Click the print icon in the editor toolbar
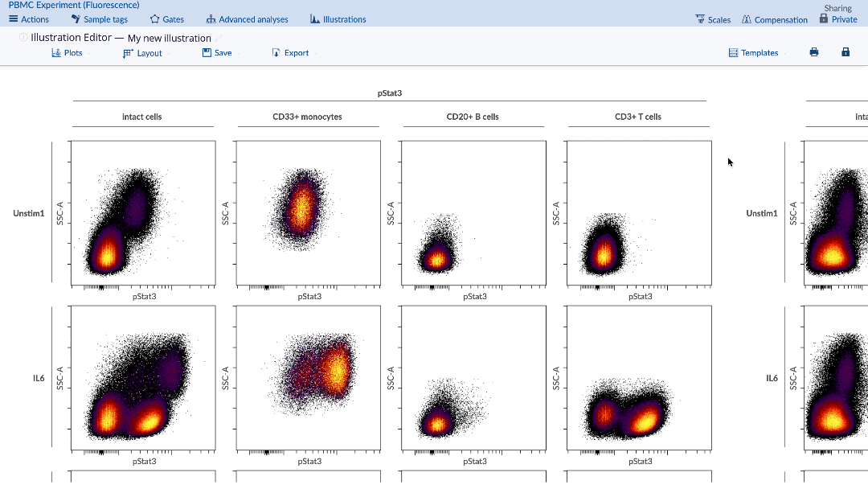868x489 pixels. (814, 52)
